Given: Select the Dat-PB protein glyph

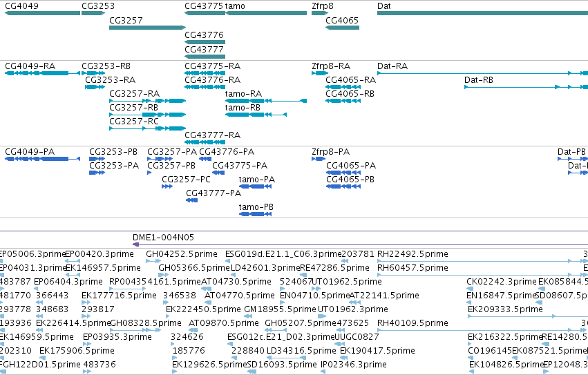Looking at the screenshot, I should point(573,159).
